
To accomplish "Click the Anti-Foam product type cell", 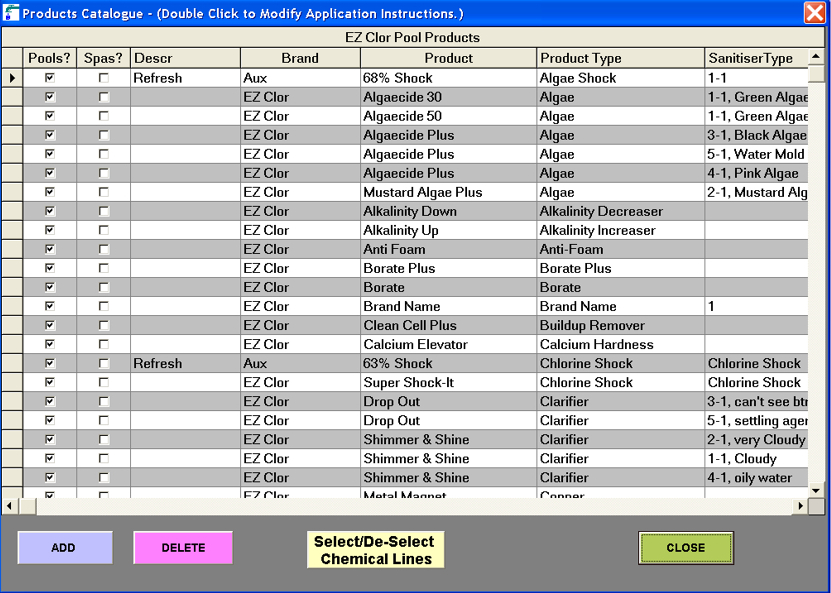I will tap(620, 249).
